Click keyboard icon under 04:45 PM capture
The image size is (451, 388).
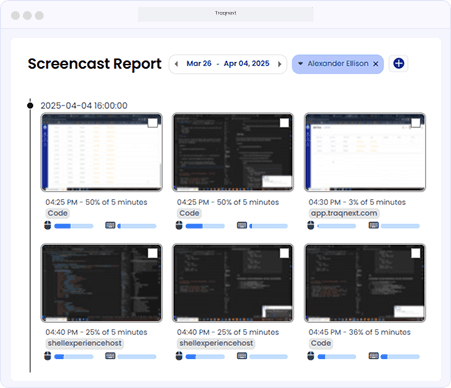pyautogui.click(x=373, y=356)
